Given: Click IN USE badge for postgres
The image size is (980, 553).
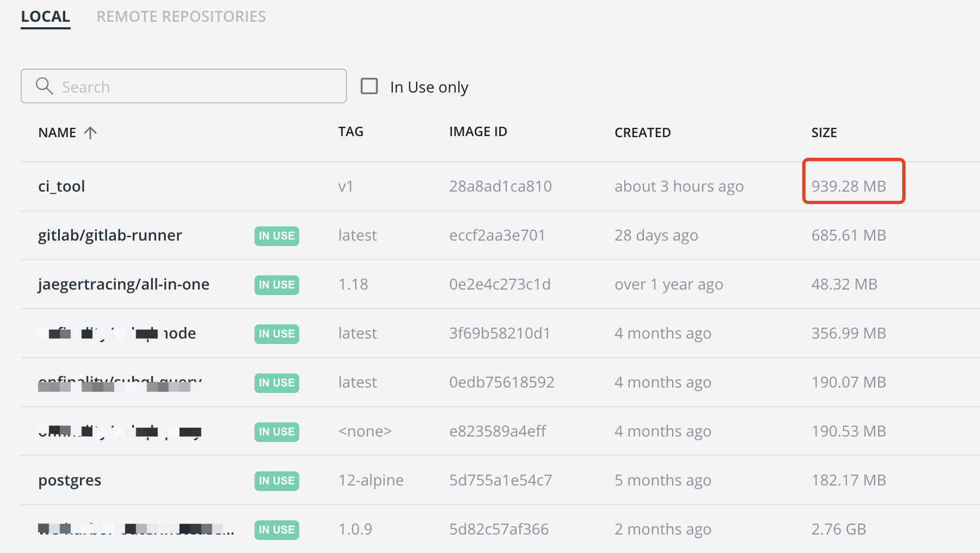Looking at the screenshot, I should 276,481.
